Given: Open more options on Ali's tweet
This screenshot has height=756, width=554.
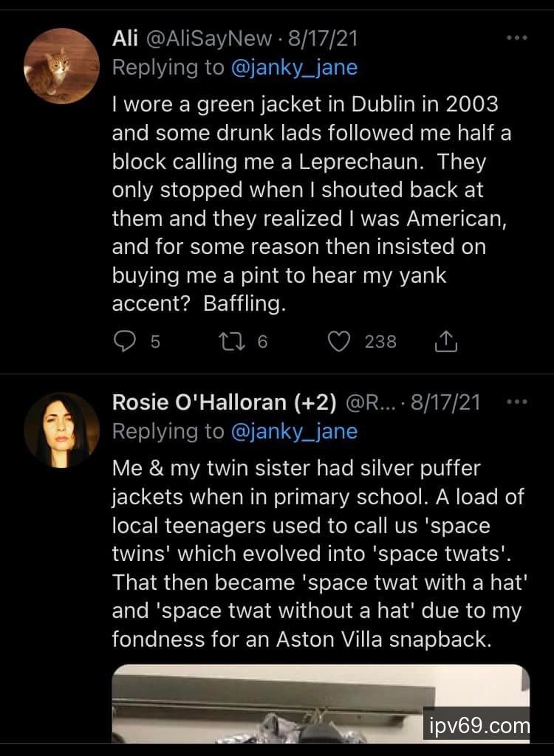Looking at the screenshot, I should (x=516, y=38).
